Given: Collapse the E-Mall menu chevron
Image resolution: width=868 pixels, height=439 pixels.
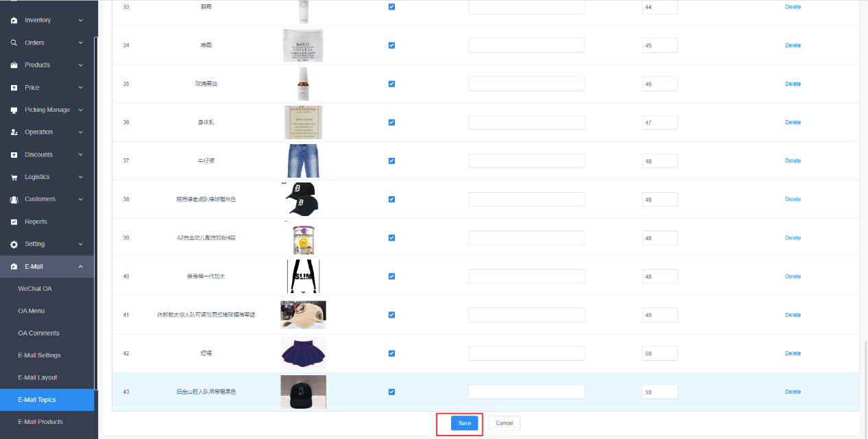Looking at the screenshot, I should [x=80, y=266].
